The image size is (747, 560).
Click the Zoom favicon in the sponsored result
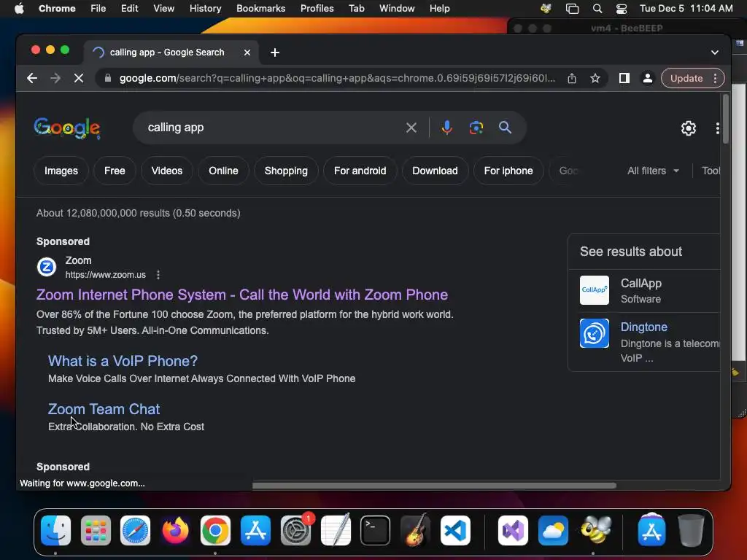[47, 267]
